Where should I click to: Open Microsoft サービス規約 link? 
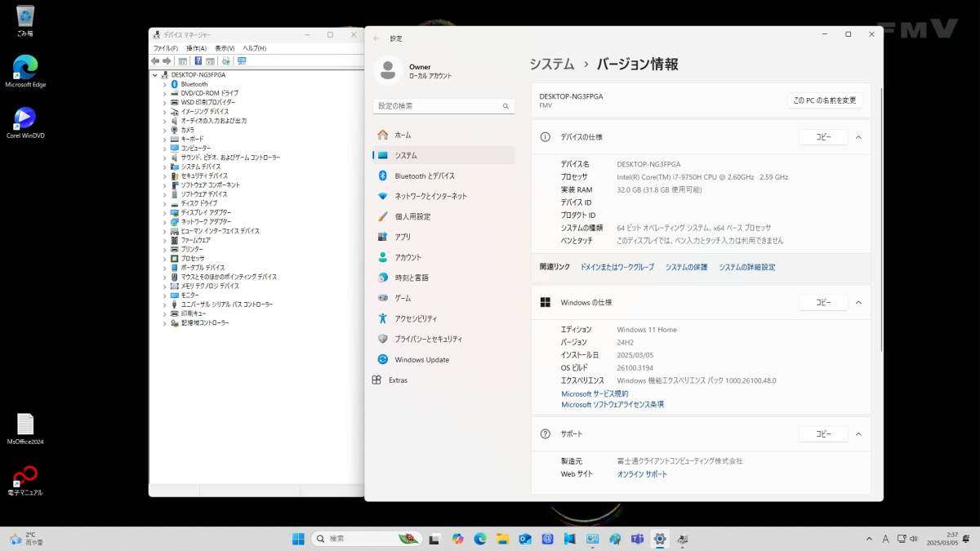coord(595,393)
